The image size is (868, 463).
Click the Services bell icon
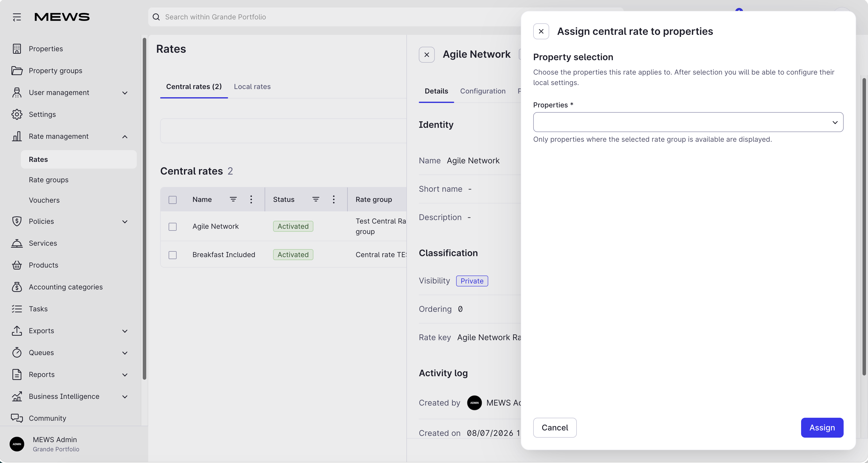pyautogui.click(x=16, y=243)
